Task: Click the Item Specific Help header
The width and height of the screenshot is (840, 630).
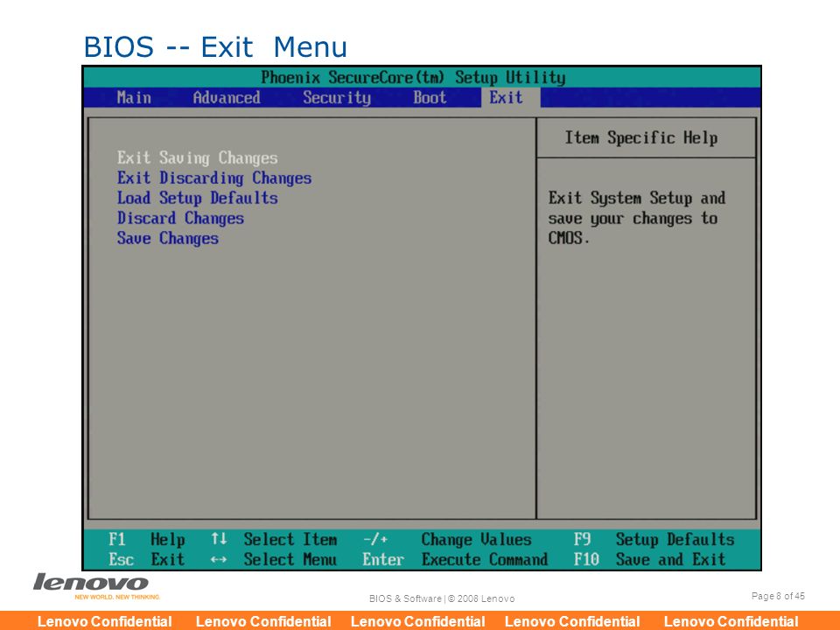Action: 641,137
